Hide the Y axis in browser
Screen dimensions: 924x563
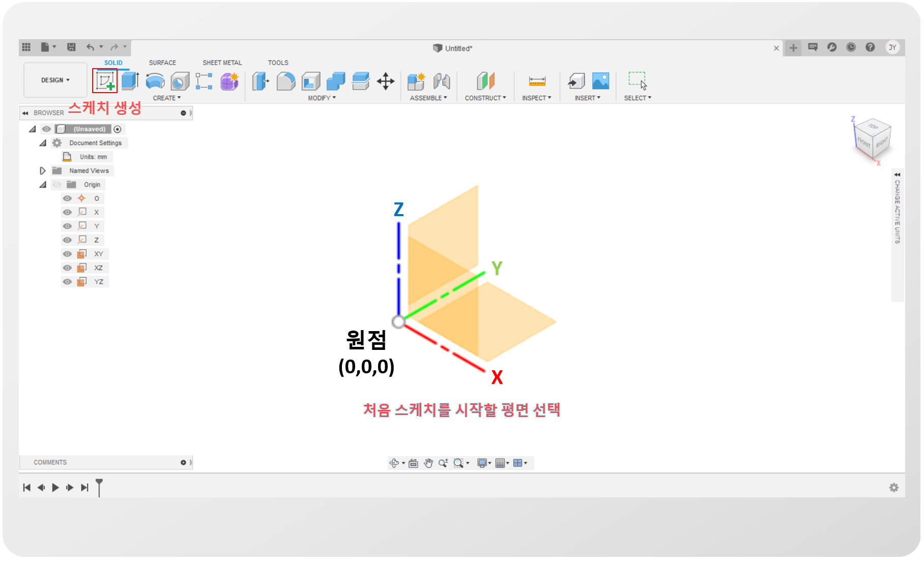click(x=67, y=226)
